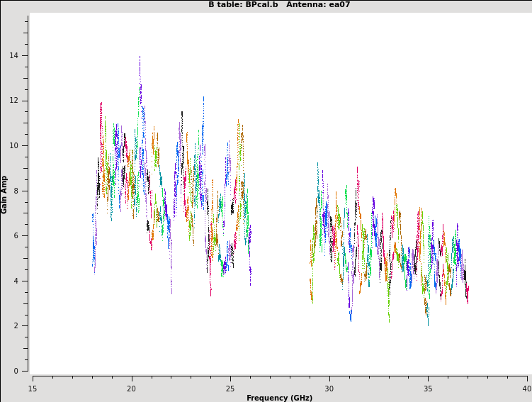Click the plot title 'B table: BPcal.b'
Image resolution: width=532 pixels, height=402 pixels.
243,5
